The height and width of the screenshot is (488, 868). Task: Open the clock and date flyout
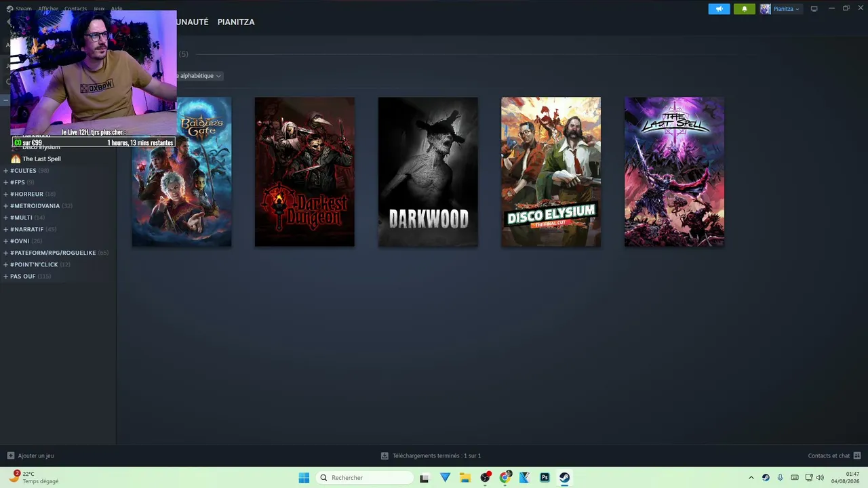[x=844, y=478]
